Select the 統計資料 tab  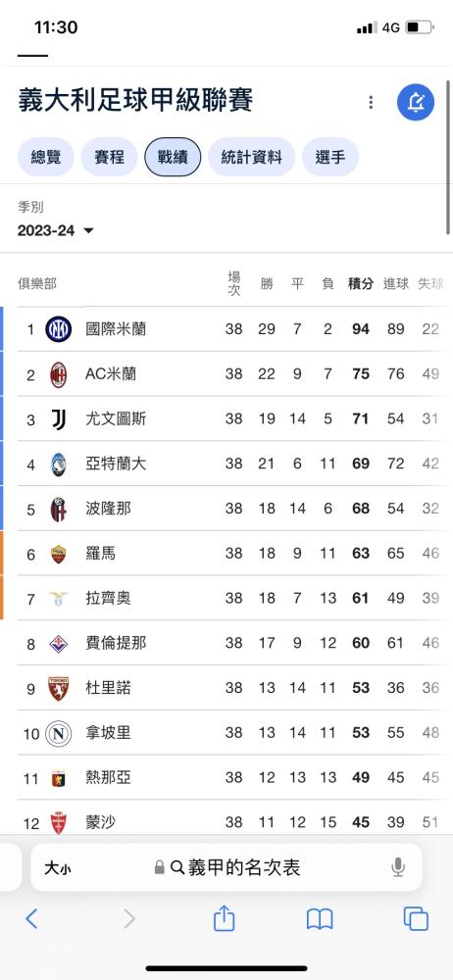[x=252, y=157]
